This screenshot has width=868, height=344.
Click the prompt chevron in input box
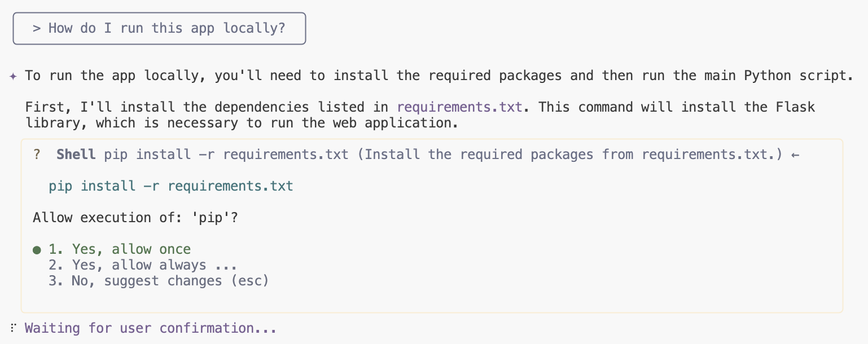click(37, 28)
